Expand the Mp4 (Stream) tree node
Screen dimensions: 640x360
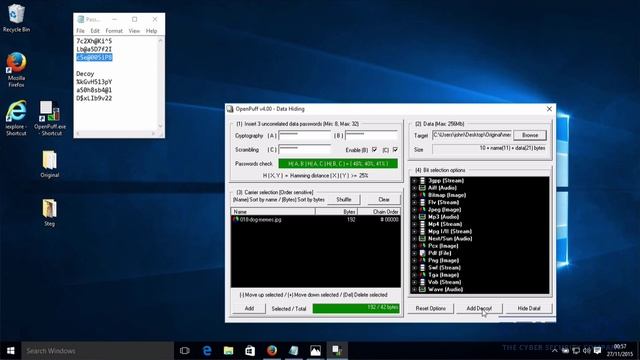[414, 224]
